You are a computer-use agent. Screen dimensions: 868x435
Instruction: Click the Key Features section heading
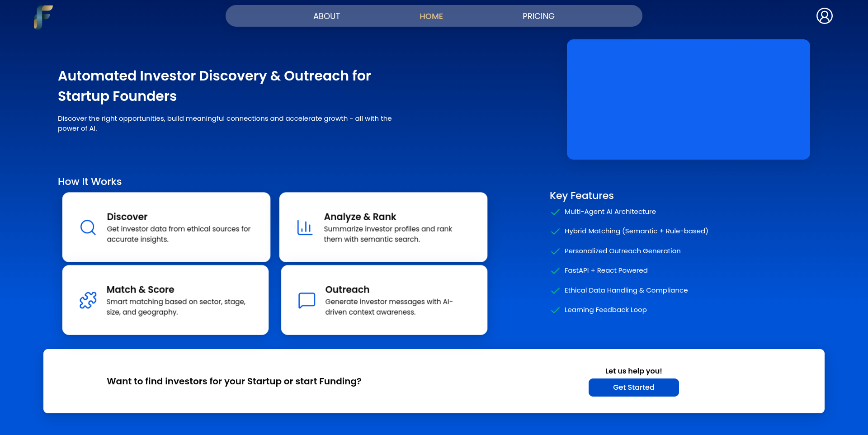coord(581,196)
